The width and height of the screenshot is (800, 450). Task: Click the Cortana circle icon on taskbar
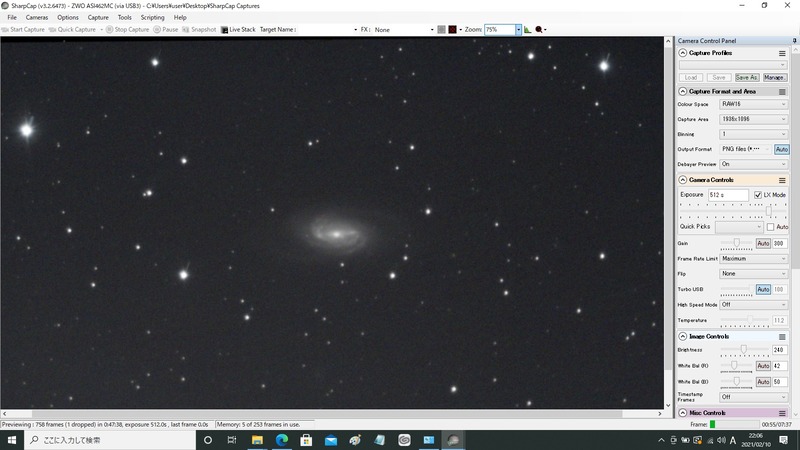[208, 440]
